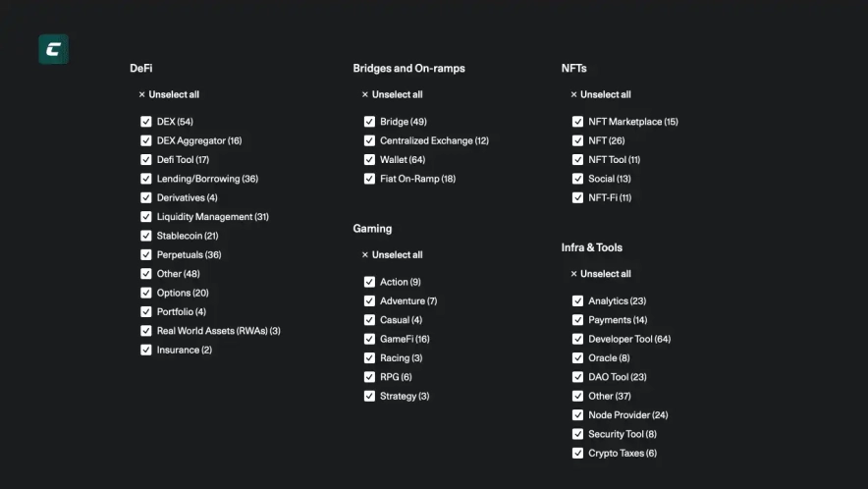Click the green logo icon in top-left corner
Image resolution: width=868 pixels, height=489 pixels.
pos(53,49)
